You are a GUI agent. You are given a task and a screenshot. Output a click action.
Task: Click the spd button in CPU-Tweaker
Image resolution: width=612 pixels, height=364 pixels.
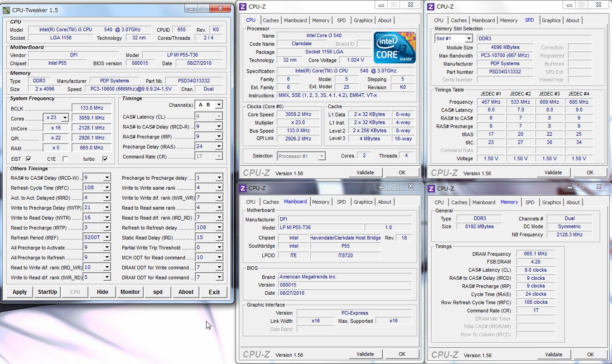coord(158,292)
